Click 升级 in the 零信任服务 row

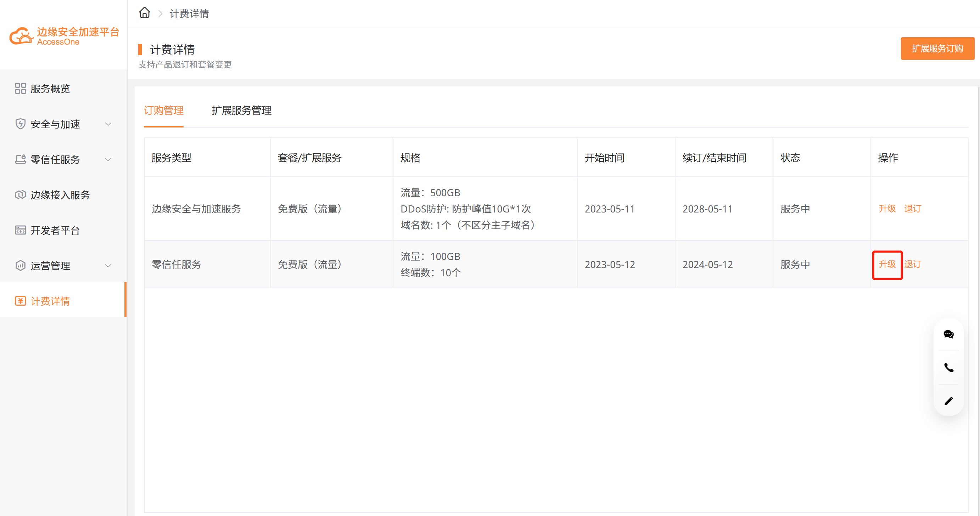pyautogui.click(x=887, y=264)
